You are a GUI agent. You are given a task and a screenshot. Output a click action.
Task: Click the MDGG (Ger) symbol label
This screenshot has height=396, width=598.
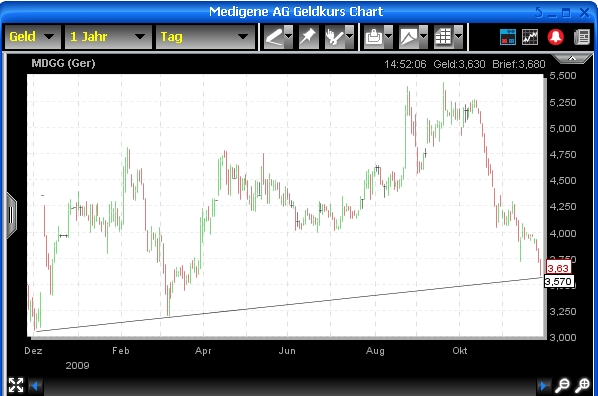[x=63, y=63]
